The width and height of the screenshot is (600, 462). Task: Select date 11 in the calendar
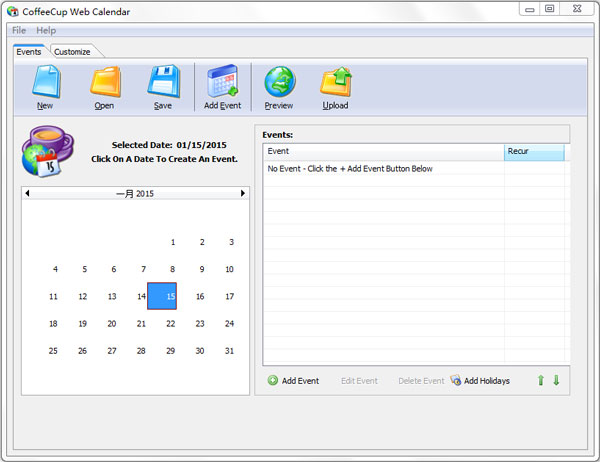coord(54,296)
